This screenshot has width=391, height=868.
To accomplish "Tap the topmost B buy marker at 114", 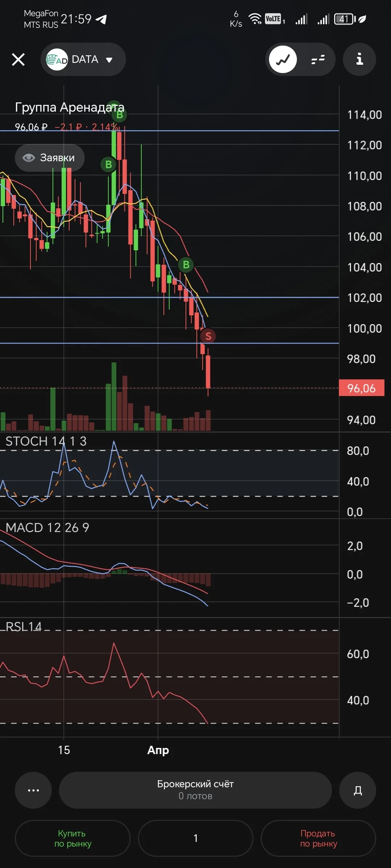I will coord(119,115).
